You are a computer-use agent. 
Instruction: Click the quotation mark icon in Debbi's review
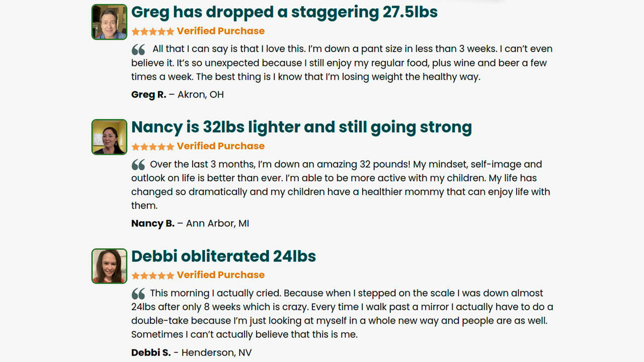tap(138, 294)
